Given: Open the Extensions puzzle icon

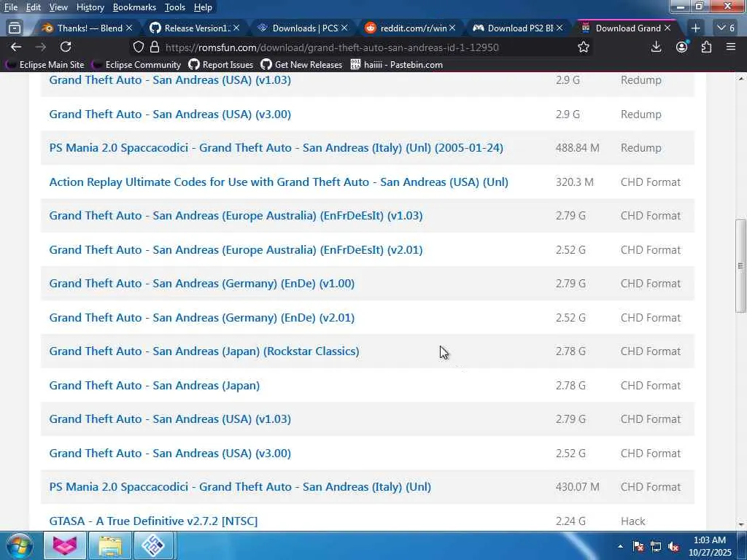Looking at the screenshot, I should coord(706,47).
